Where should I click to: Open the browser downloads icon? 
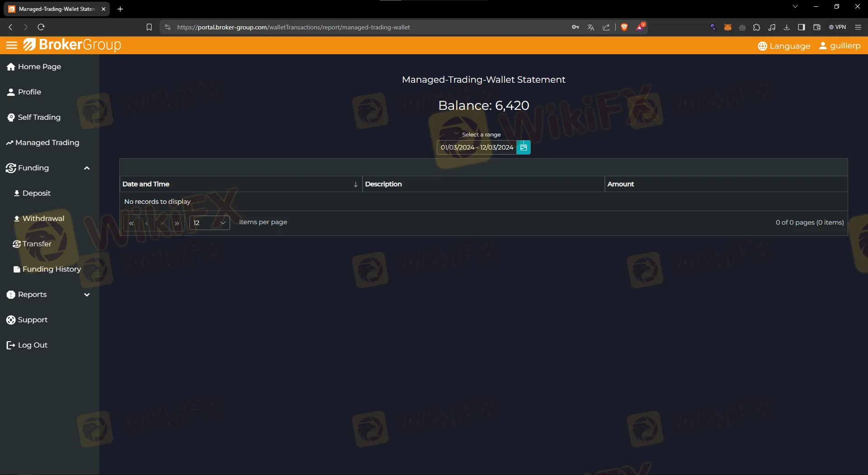(x=787, y=27)
